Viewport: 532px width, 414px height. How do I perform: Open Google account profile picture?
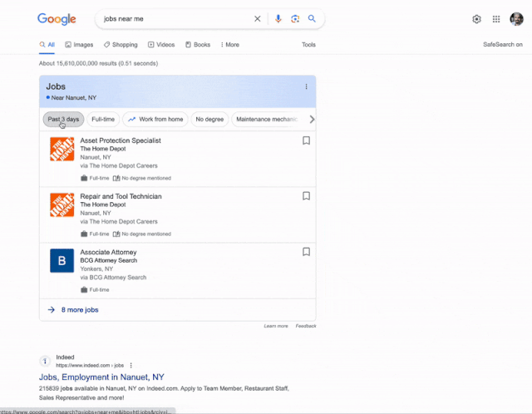click(516, 19)
